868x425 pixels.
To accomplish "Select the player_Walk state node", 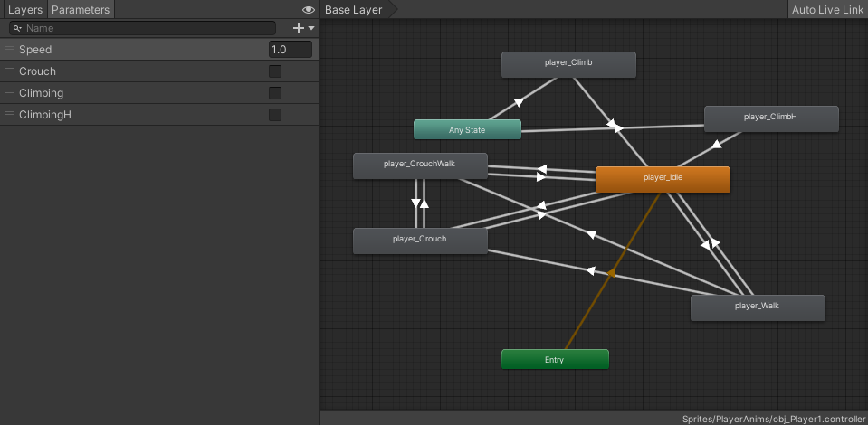I will coord(758,307).
